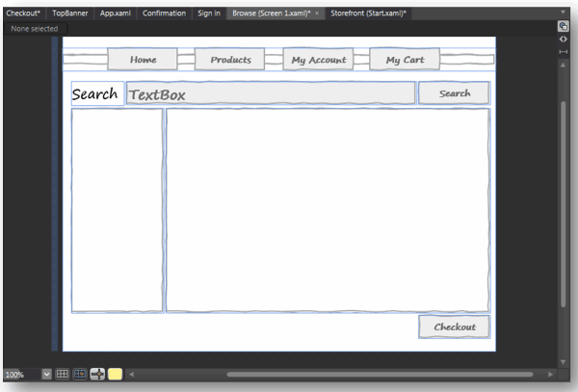
Task: Open the document tab list dropdown
Action: point(563,13)
